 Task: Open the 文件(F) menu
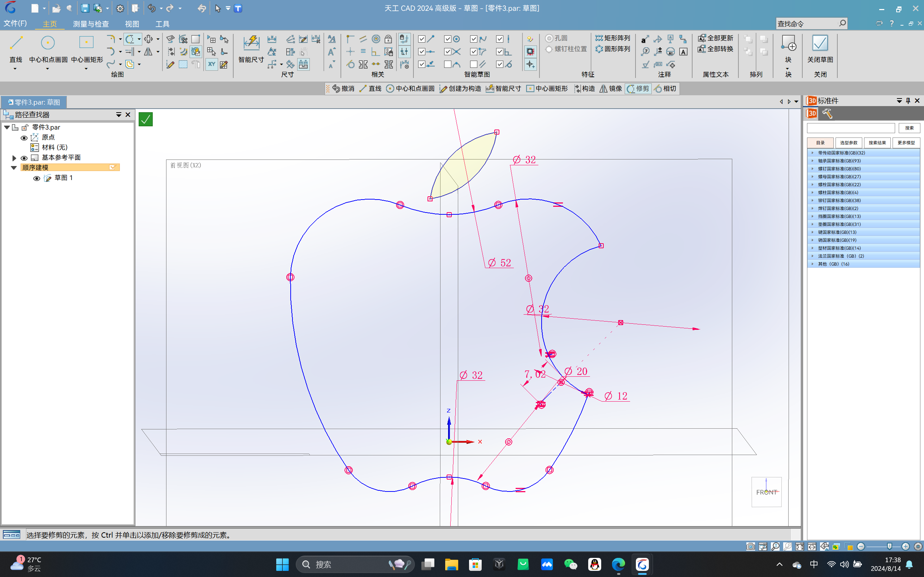(15, 23)
